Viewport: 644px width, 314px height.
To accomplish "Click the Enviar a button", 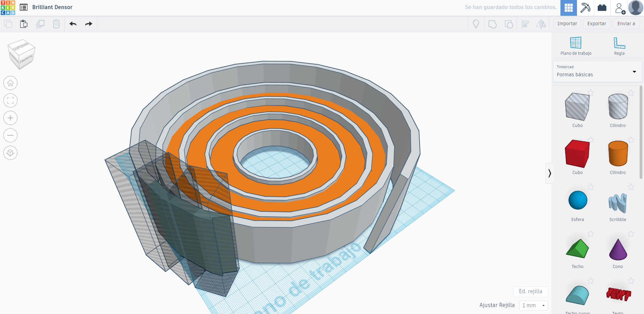I will [626, 24].
